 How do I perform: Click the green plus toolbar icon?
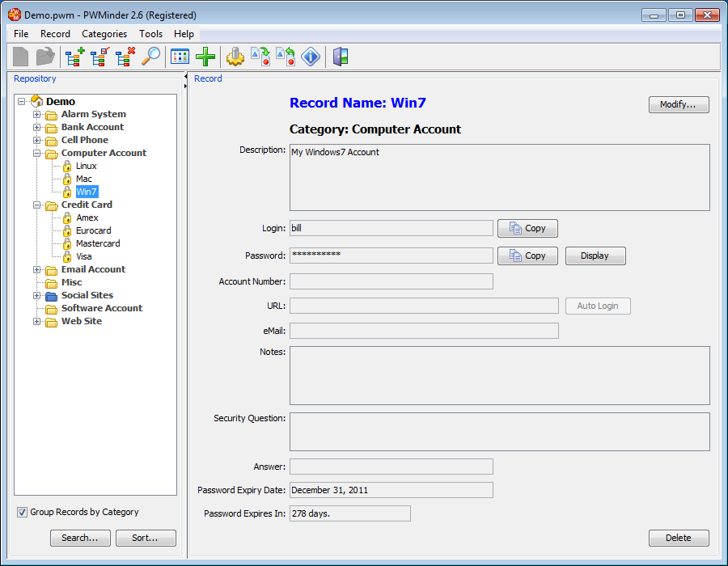[205, 57]
